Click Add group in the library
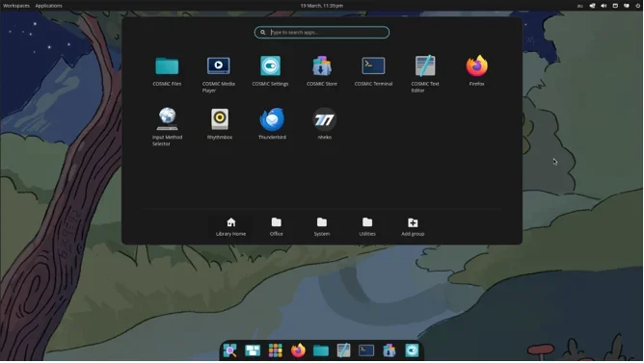Screen dimensions: 644x363 (x=413, y=227)
